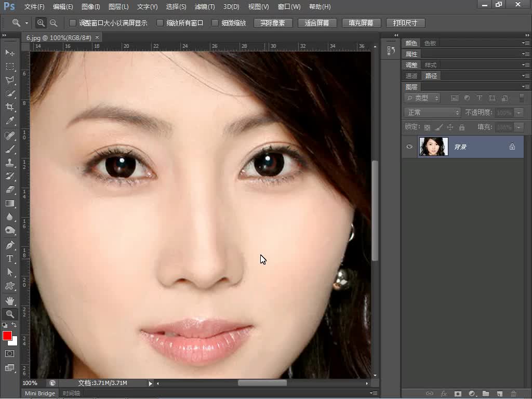
Task: Open the 正常 blend mode dropdown
Action: 432,113
